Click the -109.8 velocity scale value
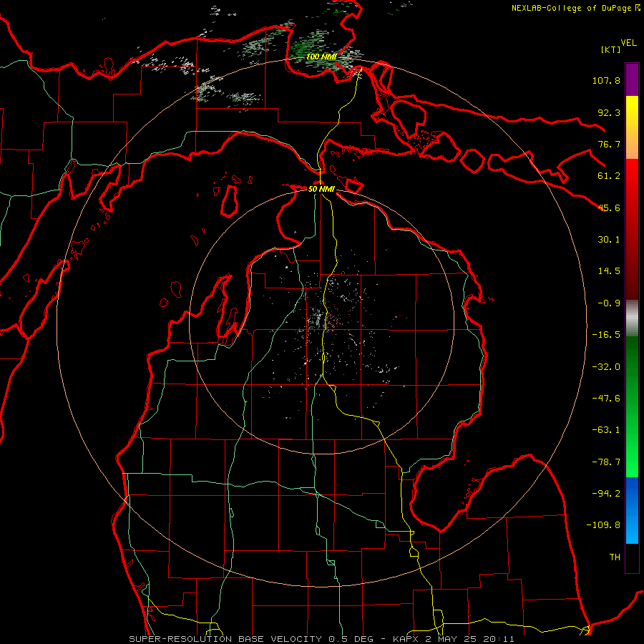 pyautogui.click(x=603, y=525)
